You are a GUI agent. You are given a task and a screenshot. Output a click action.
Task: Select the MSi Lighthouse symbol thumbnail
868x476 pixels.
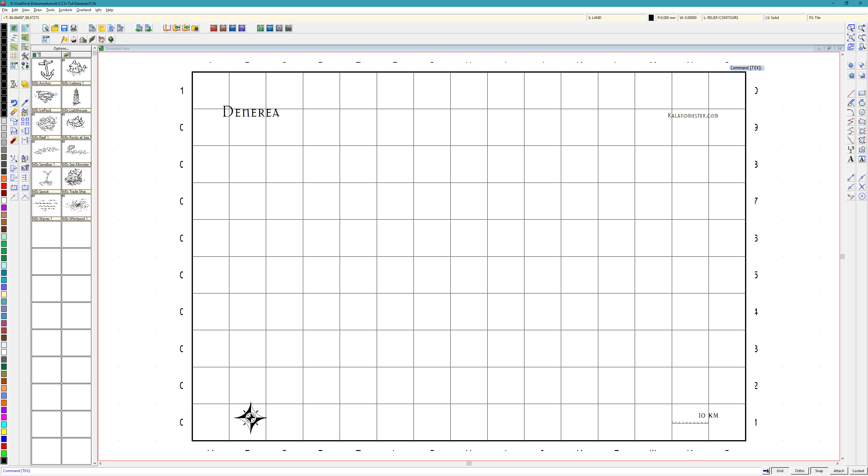(x=77, y=97)
